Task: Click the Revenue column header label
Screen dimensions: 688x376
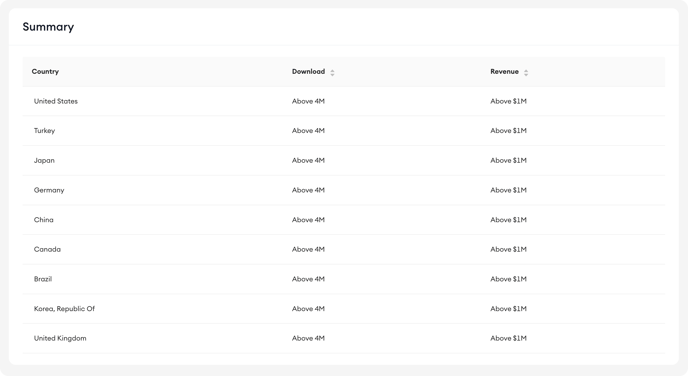Action: (x=504, y=72)
